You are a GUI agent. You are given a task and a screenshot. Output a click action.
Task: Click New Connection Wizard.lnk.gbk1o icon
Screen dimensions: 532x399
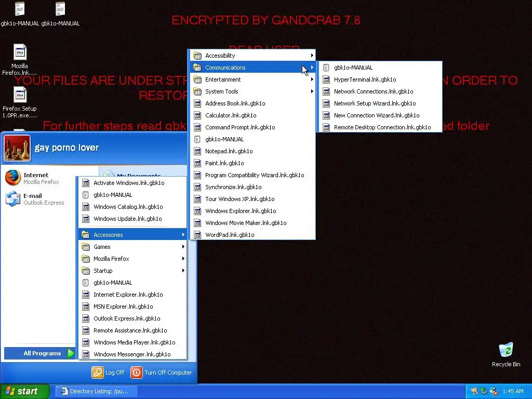tap(326, 115)
